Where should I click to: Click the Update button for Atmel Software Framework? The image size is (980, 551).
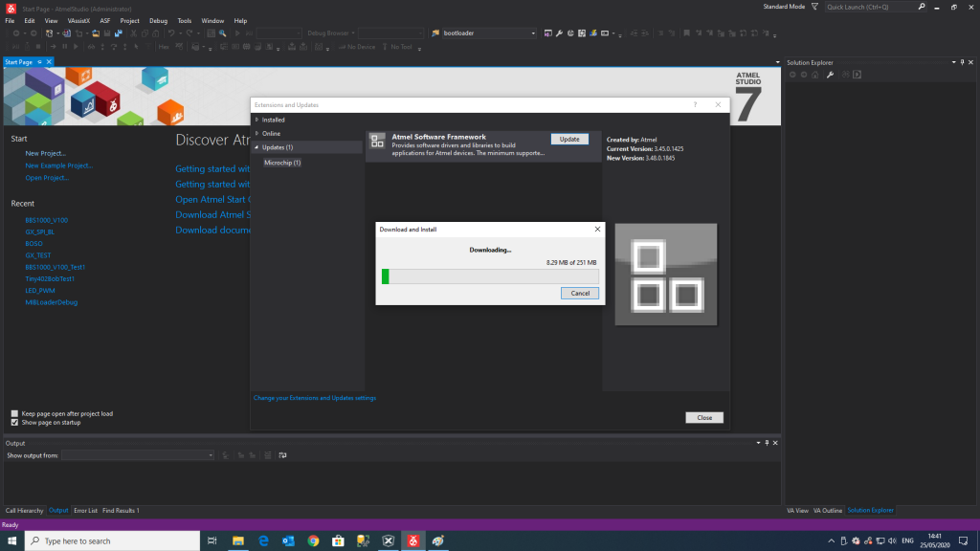(569, 140)
